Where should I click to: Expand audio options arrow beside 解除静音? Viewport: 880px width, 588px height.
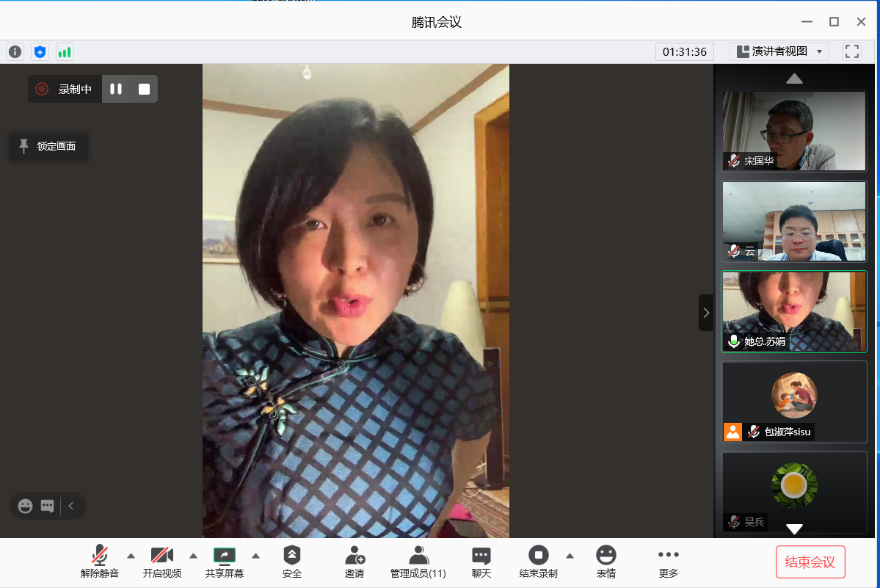pos(131,555)
